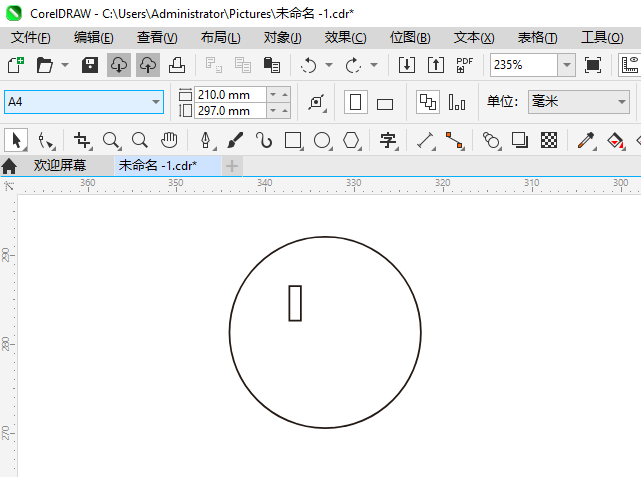Select the Pen tool
This screenshot has width=641, height=477.
[x=206, y=140]
